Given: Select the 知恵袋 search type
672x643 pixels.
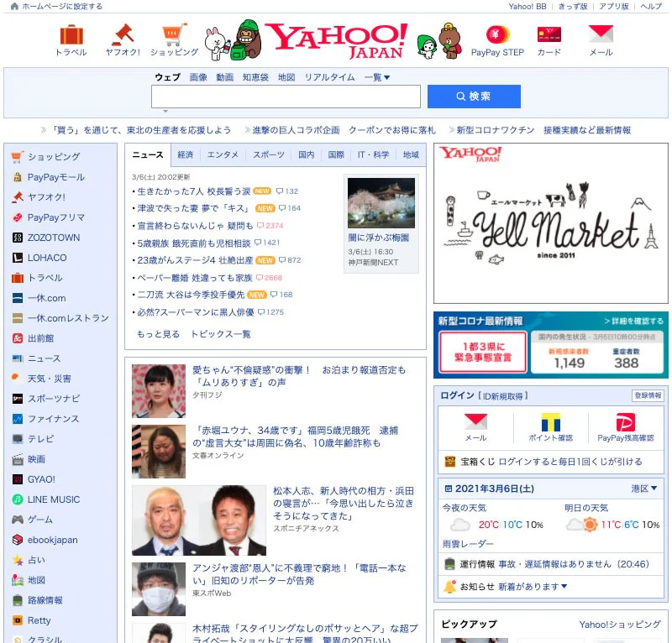Looking at the screenshot, I should tap(255, 77).
